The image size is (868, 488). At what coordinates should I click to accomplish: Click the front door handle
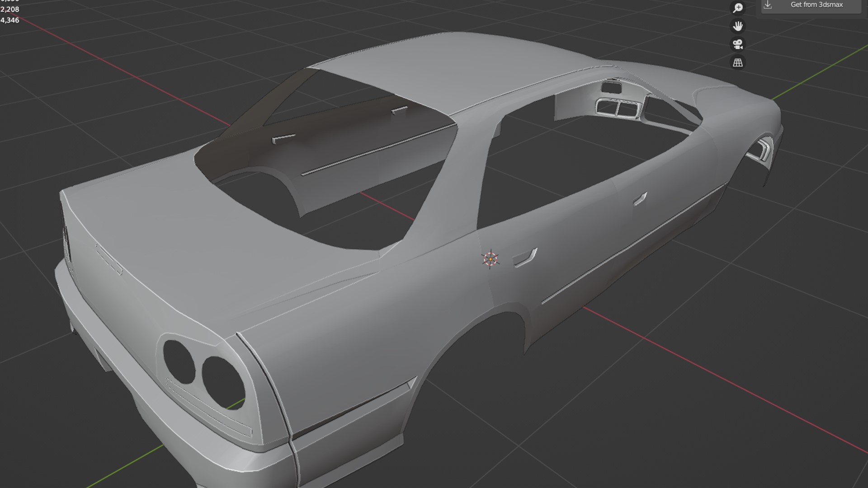(x=640, y=198)
